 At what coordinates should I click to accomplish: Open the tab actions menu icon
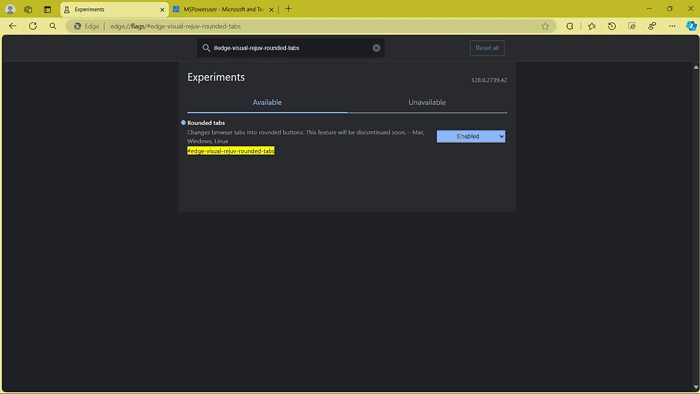pyautogui.click(x=47, y=9)
